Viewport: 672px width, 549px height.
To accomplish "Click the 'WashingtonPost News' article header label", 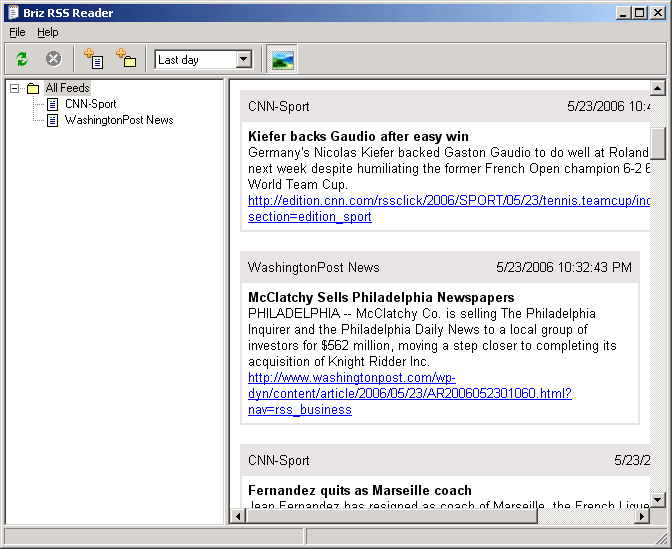I will [x=313, y=267].
